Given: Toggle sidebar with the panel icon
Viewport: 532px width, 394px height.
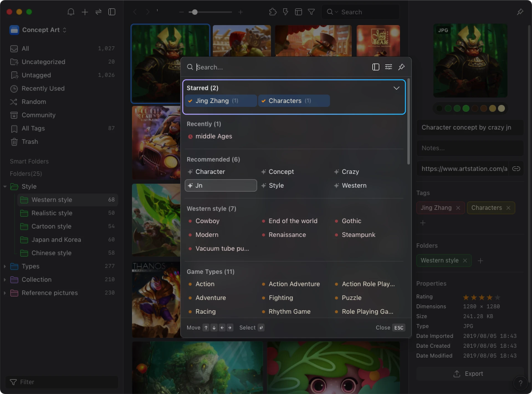Looking at the screenshot, I should 112,12.
